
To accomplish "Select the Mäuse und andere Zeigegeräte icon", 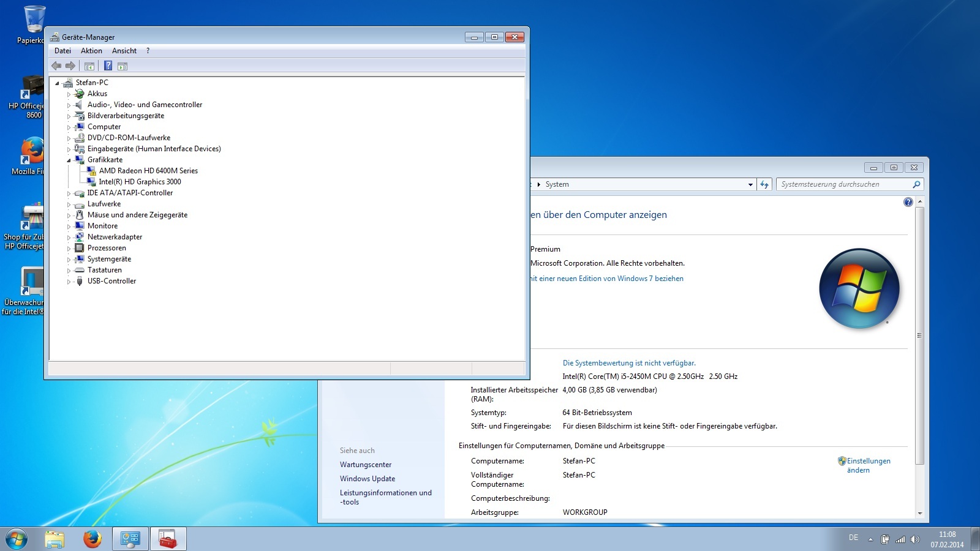I will 79,215.
